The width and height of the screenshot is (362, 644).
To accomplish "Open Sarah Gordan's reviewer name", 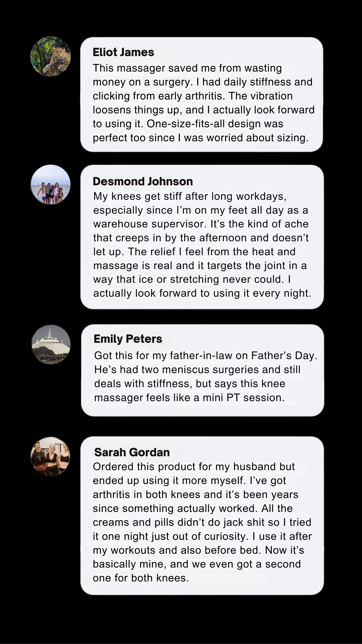I will tap(132, 452).
